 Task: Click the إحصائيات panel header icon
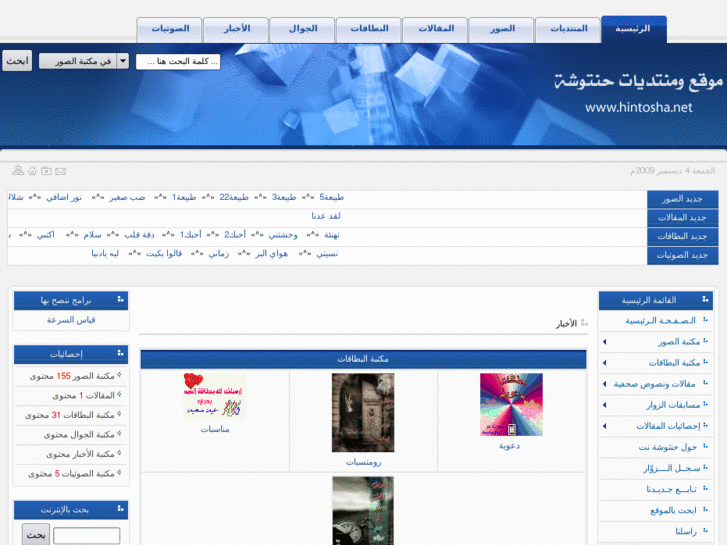click(121, 353)
